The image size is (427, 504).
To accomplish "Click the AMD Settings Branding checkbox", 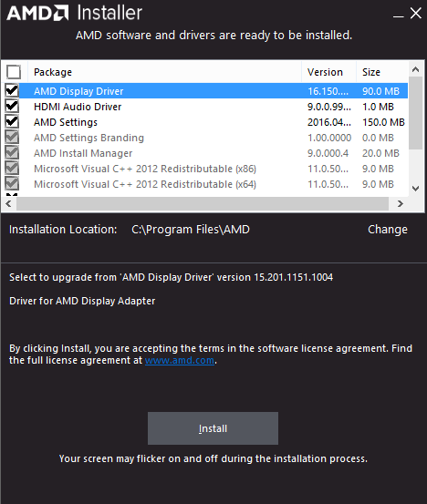I will point(12,138).
